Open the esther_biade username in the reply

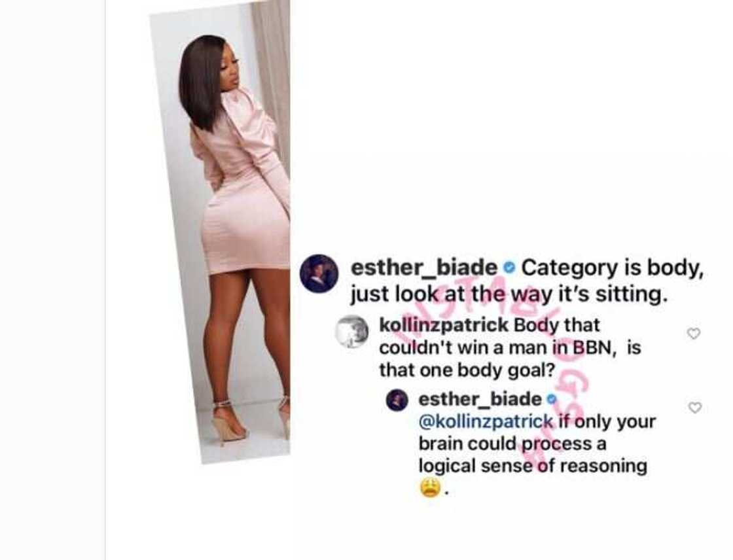pos(480,399)
